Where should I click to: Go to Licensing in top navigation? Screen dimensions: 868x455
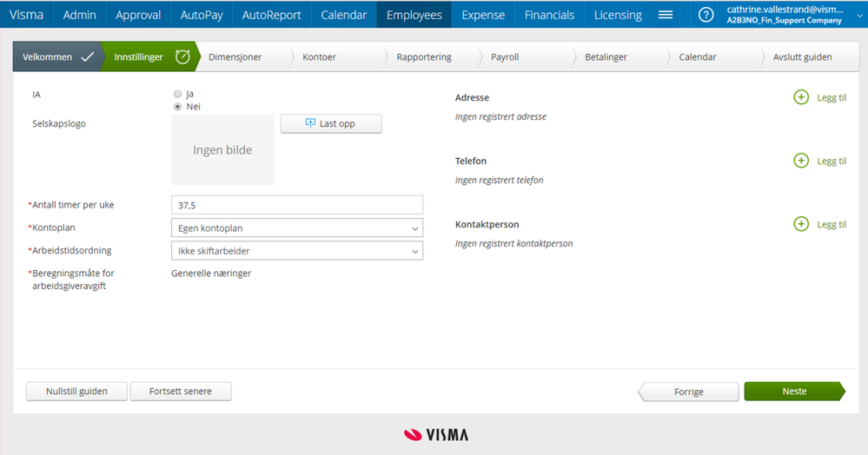(x=618, y=15)
